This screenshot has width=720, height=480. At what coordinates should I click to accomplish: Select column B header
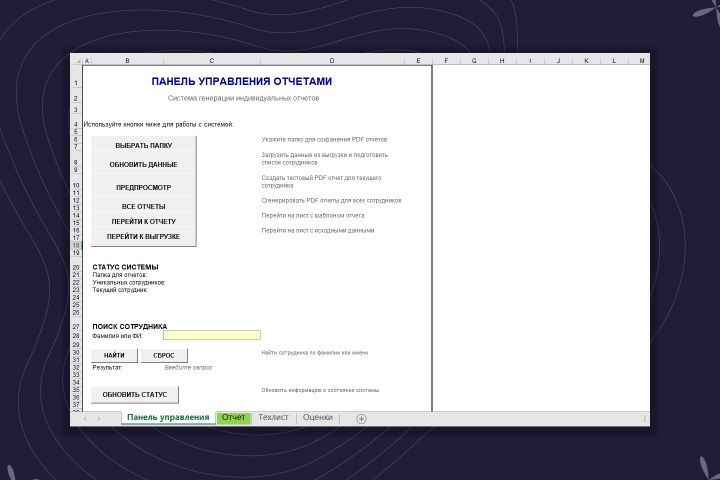pyautogui.click(x=127, y=61)
